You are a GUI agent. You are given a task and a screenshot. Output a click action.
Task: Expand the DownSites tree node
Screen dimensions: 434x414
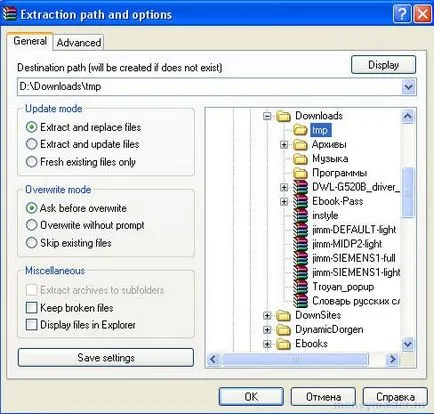[267, 315]
